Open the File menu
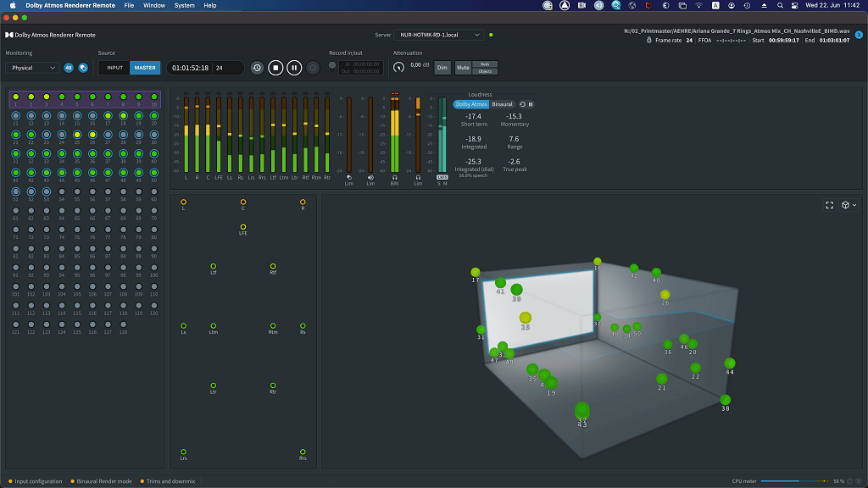The width and height of the screenshot is (868, 488). [129, 6]
